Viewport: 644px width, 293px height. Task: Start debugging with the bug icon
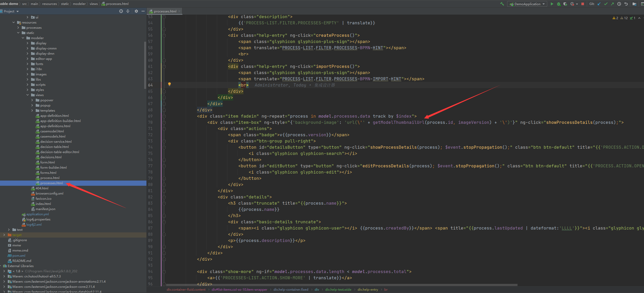[x=559, y=4]
